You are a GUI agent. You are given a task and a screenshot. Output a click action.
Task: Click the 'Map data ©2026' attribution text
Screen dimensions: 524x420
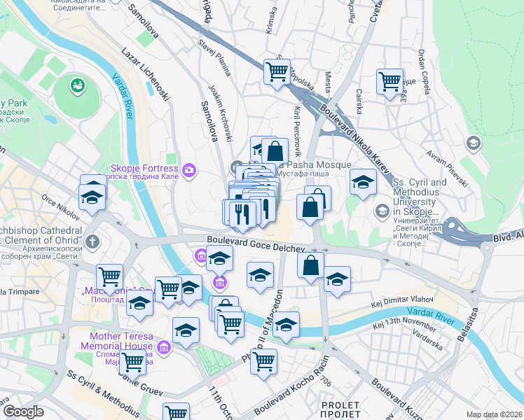pyautogui.click(x=495, y=415)
